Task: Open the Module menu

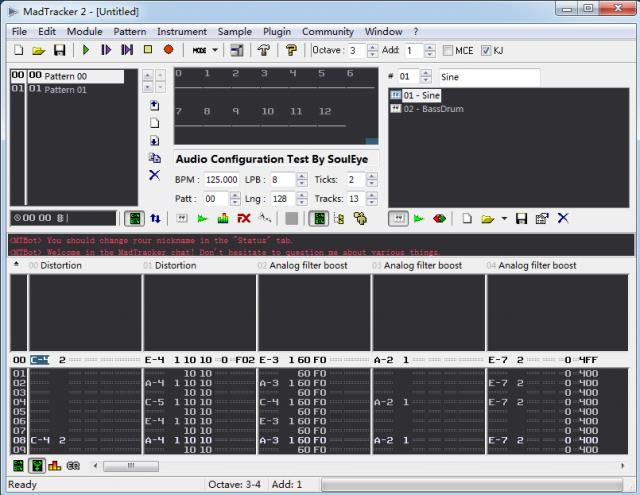Action: [x=84, y=31]
